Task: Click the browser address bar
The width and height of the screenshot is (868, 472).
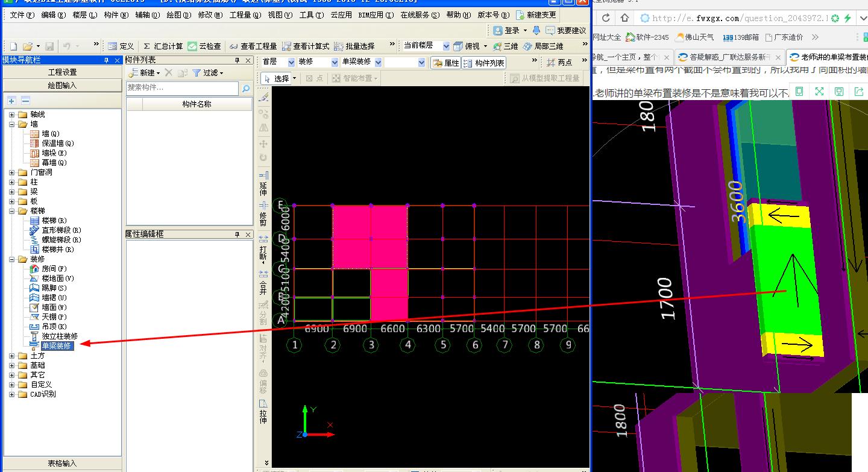Action: pos(733,18)
